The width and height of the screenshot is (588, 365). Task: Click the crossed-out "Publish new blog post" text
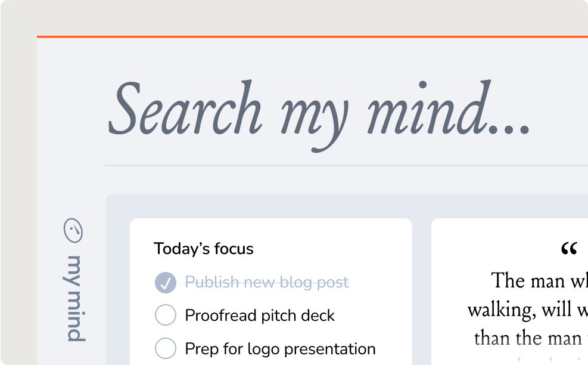point(267,282)
